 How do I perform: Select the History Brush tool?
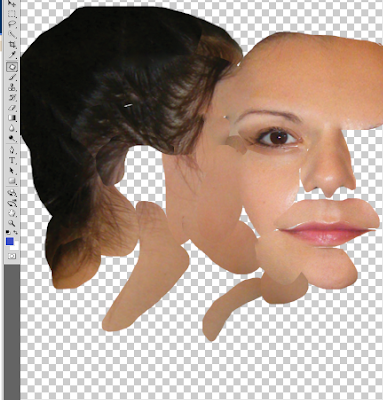coord(12,97)
